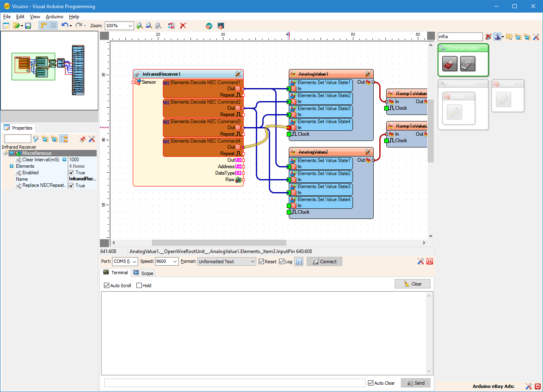Click the red X delete toolbar icon
Viewport: 543px width, 392px height.
pyautogui.click(x=183, y=26)
